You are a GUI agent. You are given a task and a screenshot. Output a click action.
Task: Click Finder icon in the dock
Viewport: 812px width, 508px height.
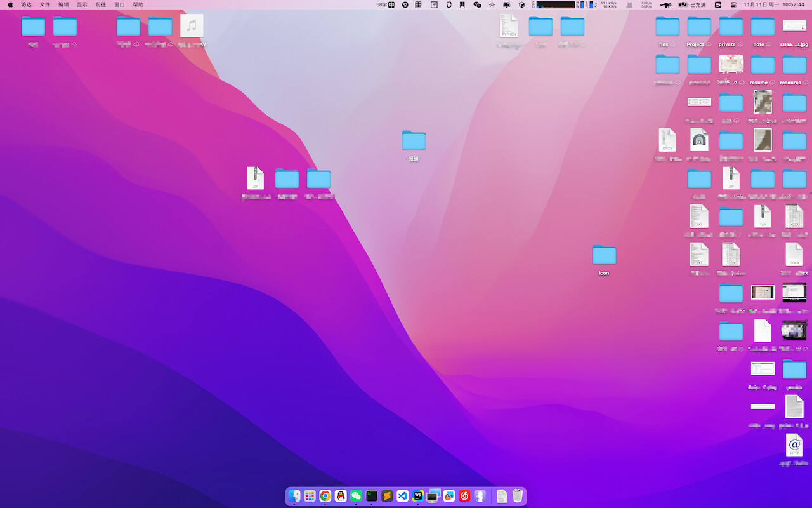point(294,496)
